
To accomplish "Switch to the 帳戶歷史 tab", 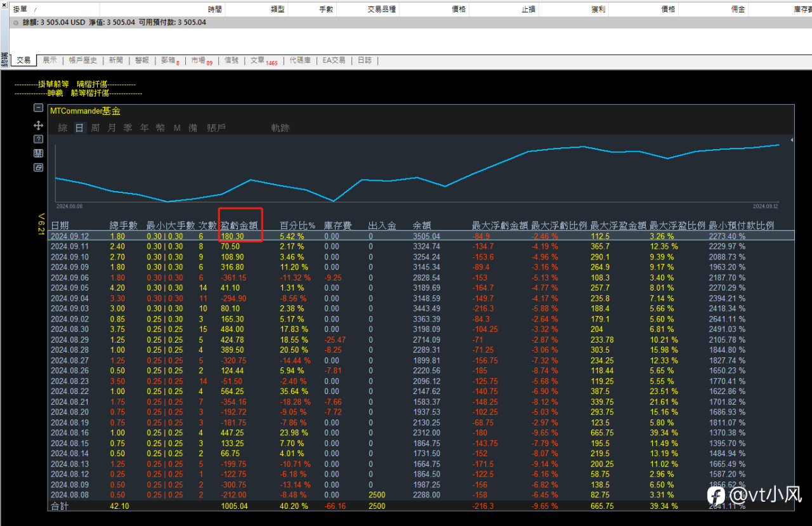I will click(x=82, y=60).
